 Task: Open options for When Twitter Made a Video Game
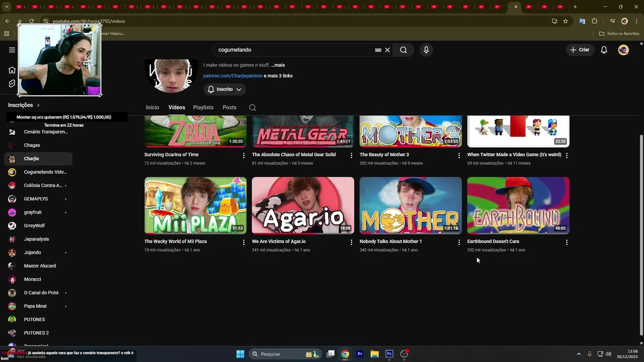coord(567,155)
